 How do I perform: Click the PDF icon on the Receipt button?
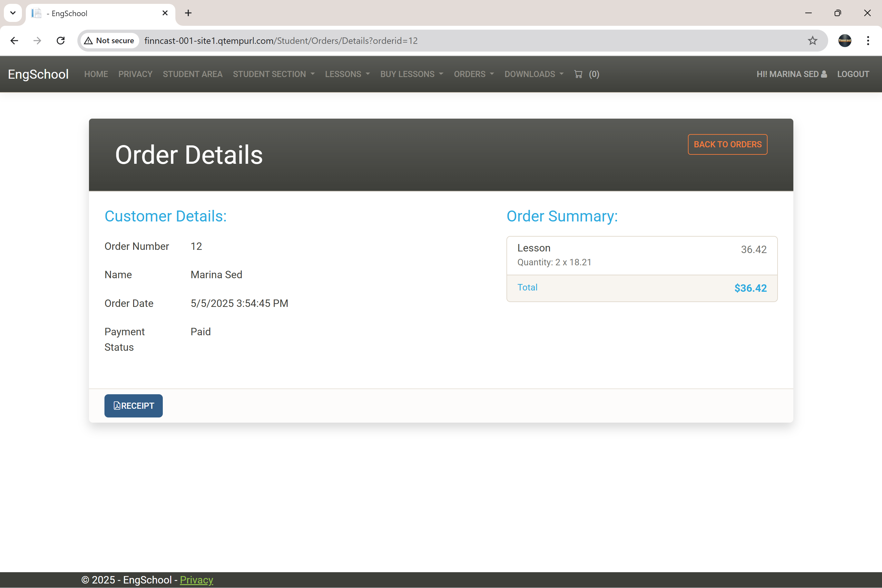[117, 406]
